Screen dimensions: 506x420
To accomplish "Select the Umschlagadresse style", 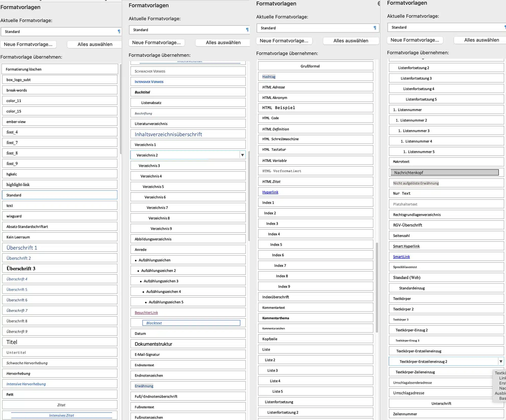I will 441,393.
